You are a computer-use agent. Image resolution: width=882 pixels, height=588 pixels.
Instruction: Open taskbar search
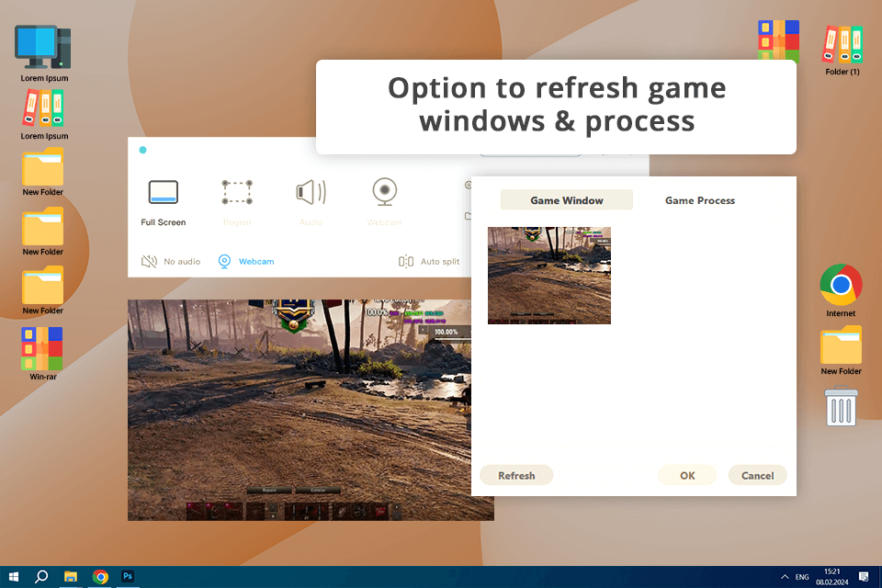41,577
